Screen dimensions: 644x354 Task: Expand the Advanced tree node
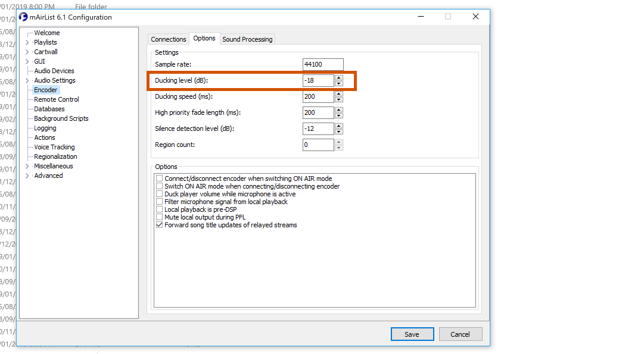click(x=27, y=176)
